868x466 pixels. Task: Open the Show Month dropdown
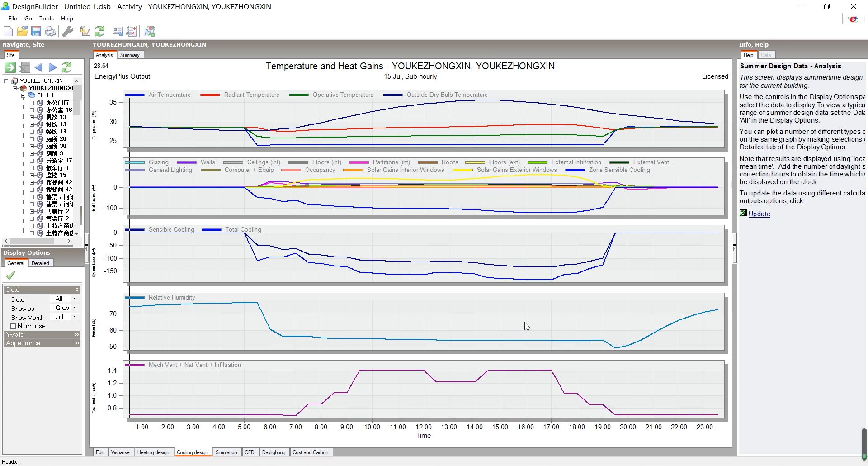coord(64,317)
